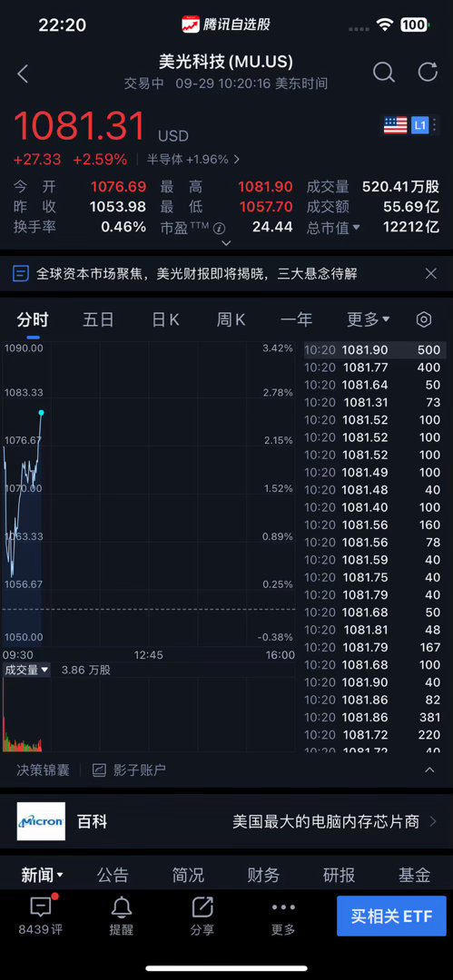453x980 pixels.
Task: Tap the L1 quote level badge
Action: [419, 125]
